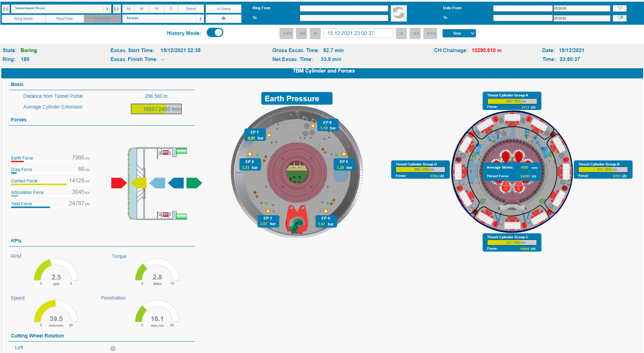Jump forward with the >>> button
644x353 pixels.
[431, 34]
